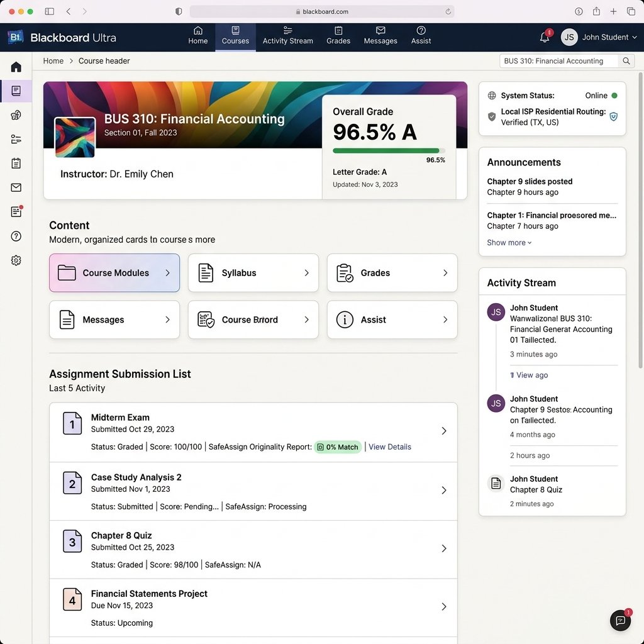The width and height of the screenshot is (644, 644).
Task: Select the Courses tab in top navigation
Action: click(235, 36)
